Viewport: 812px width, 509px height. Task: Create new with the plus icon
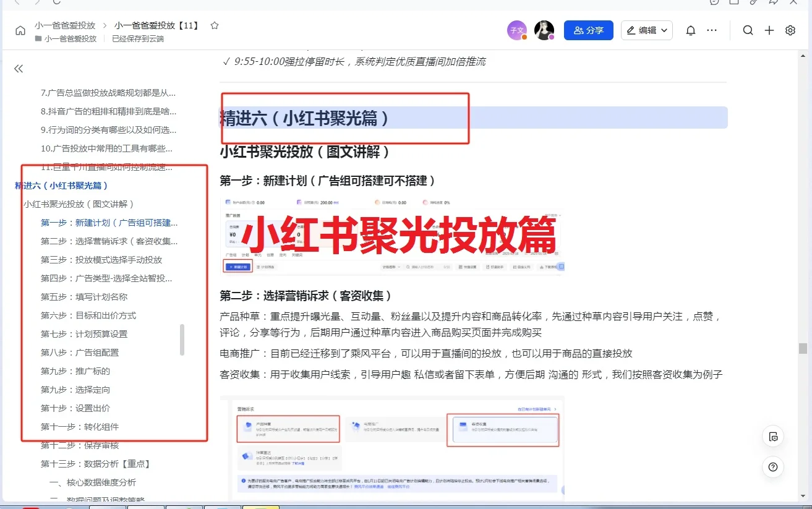pos(769,30)
